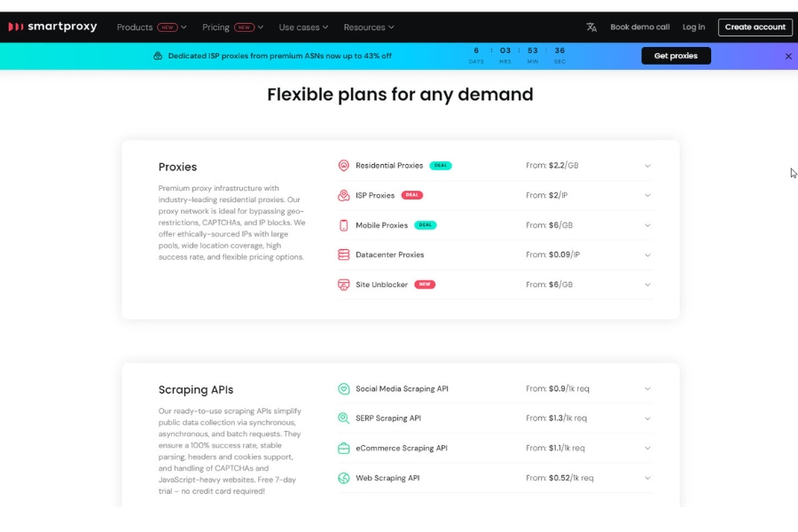The width and height of the screenshot is (798, 532).
Task: Click the Social Media Scraping API label
Action: coord(402,389)
